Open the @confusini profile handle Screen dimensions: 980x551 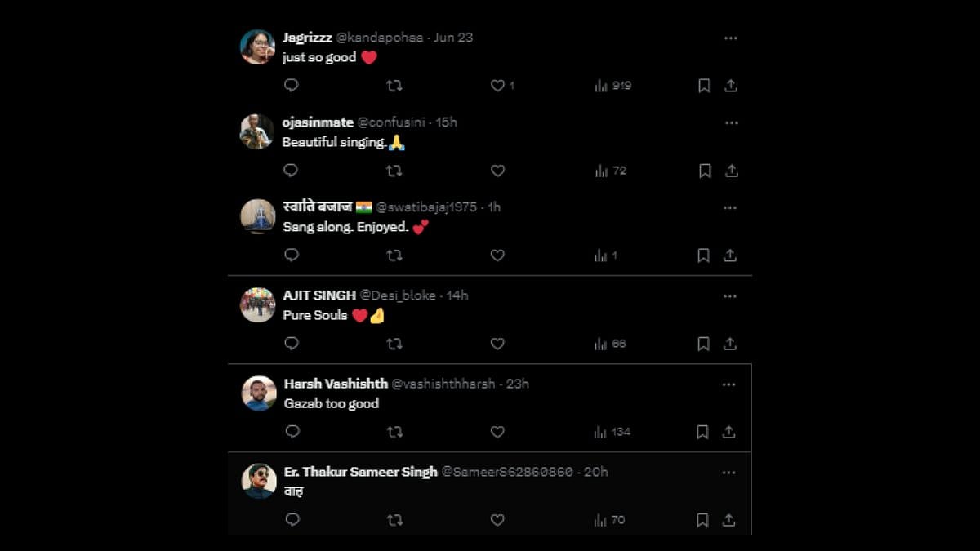coord(394,122)
